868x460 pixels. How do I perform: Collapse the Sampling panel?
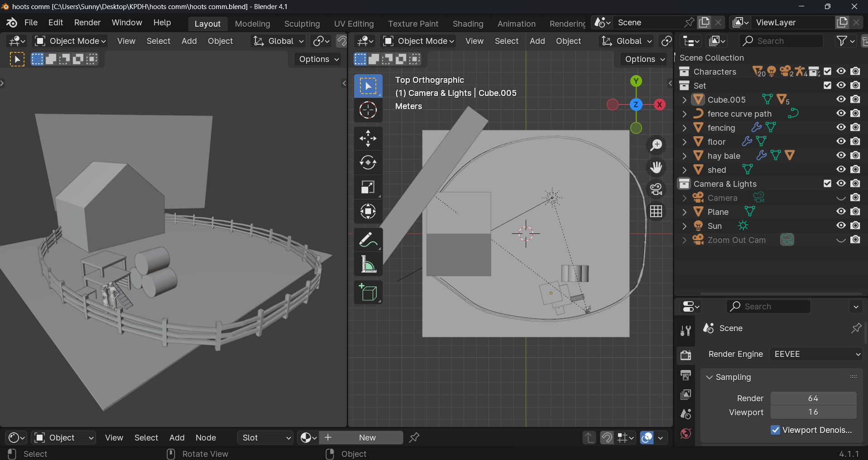click(710, 377)
